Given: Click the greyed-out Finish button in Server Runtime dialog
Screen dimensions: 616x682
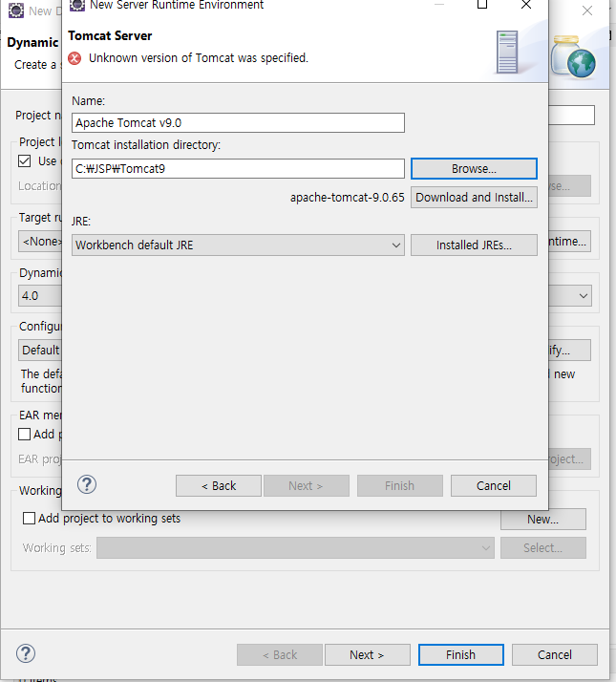Looking at the screenshot, I should 400,485.
